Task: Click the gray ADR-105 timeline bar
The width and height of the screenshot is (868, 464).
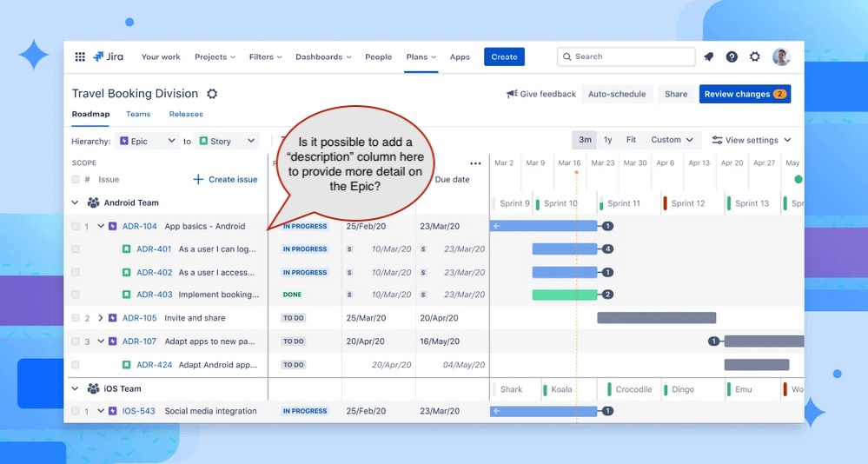Action: [x=657, y=318]
